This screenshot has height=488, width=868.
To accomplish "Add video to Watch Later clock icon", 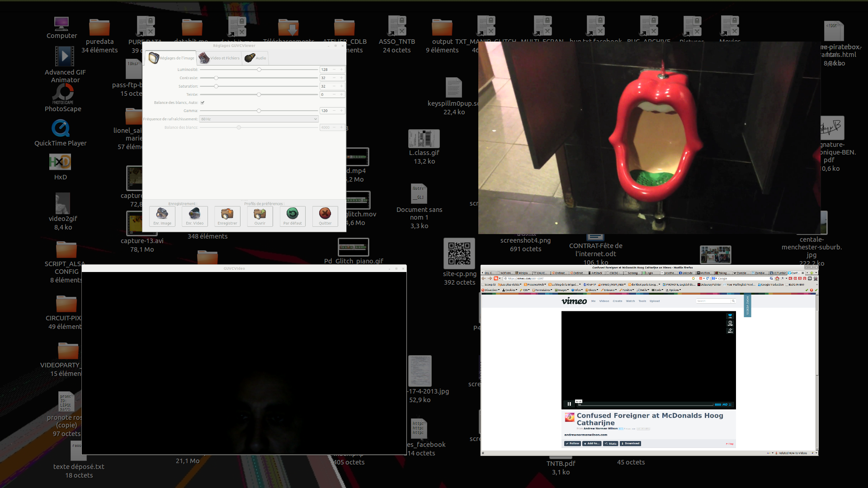I will pyautogui.click(x=730, y=324).
